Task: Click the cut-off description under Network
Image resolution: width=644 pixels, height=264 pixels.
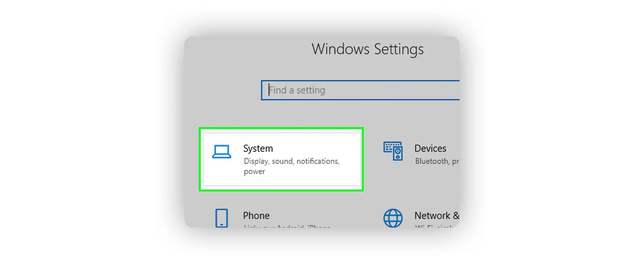Action: pyautogui.click(x=434, y=226)
